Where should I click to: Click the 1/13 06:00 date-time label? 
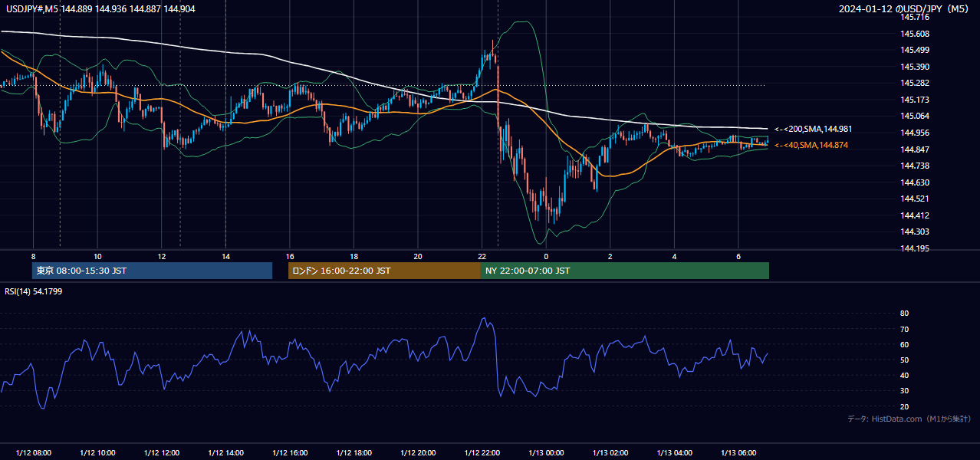(x=738, y=453)
